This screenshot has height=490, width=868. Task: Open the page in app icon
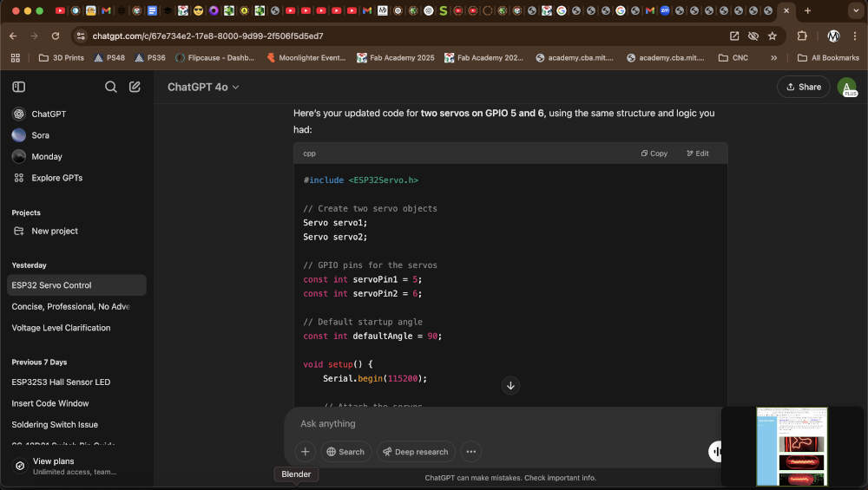(734, 36)
